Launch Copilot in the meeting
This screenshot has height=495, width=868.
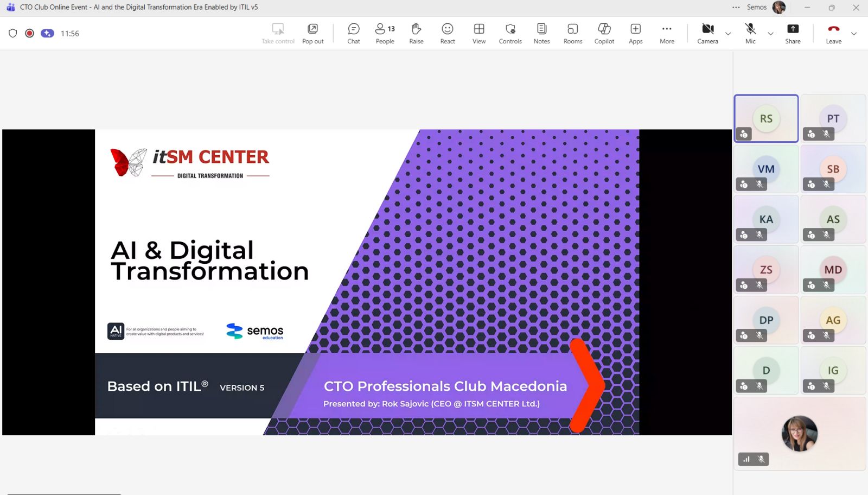point(604,33)
